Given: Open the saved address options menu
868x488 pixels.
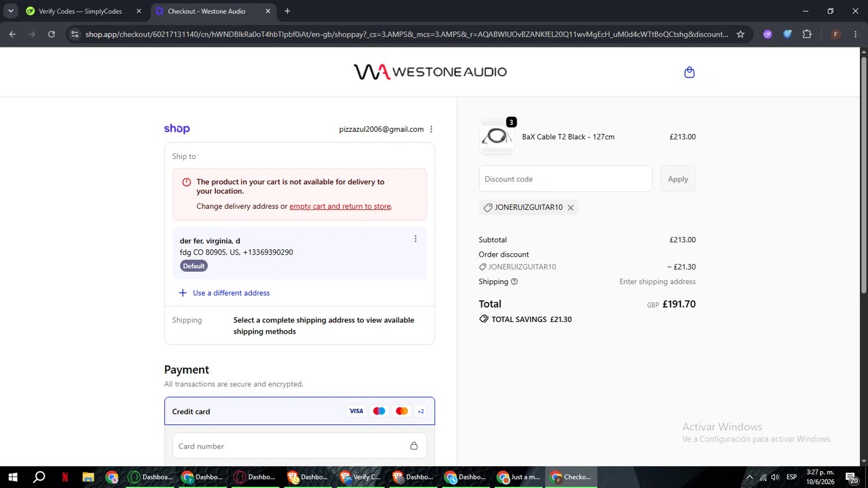Looking at the screenshot, I should click(x=415, y=239).
